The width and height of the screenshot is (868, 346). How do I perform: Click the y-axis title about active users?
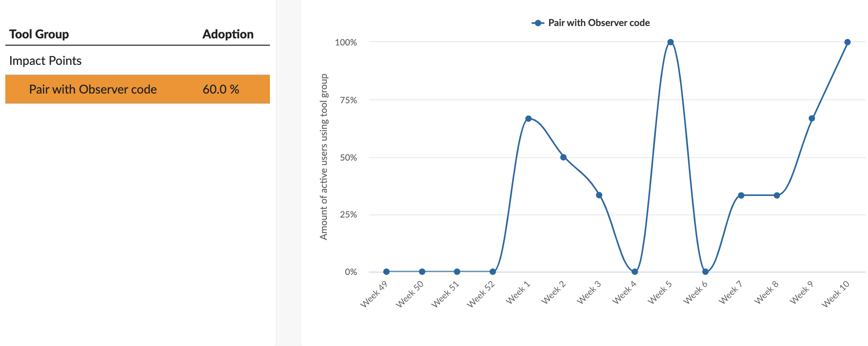click(324, 157)
